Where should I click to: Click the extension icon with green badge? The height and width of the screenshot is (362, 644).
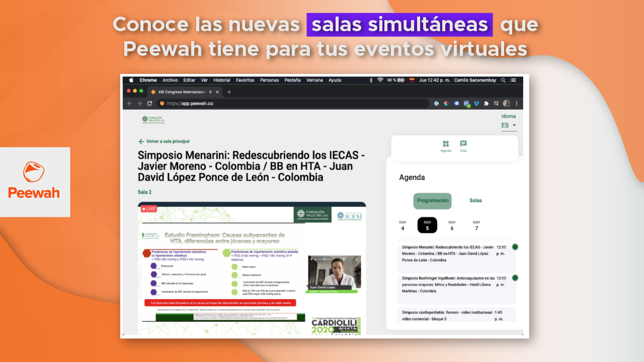[x=467, y=104]
